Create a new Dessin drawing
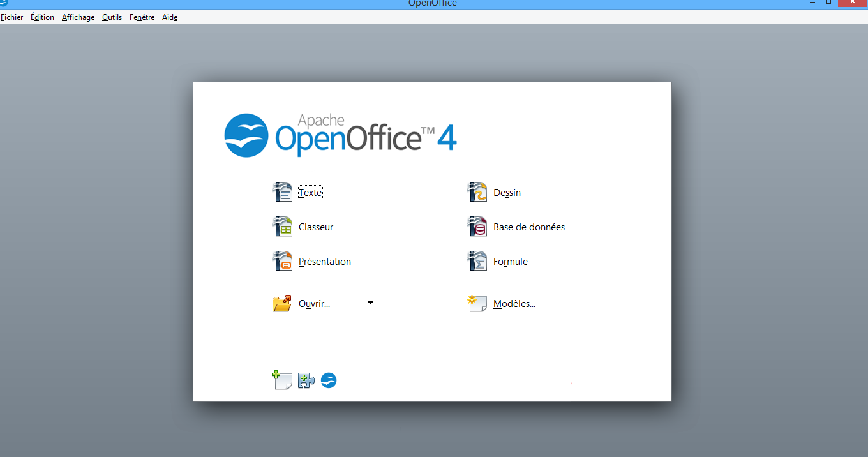This screenshot has height=457, width=868. [x=507, y=193]
